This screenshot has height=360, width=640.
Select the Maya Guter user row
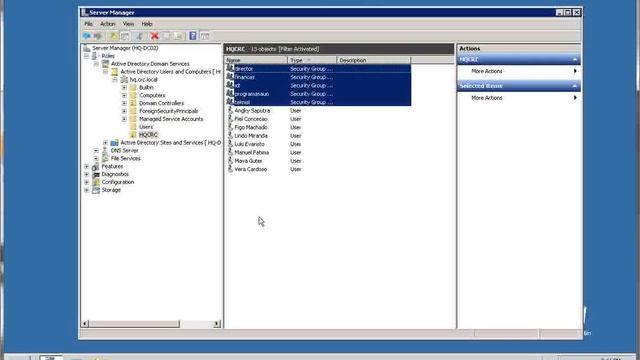318,161
